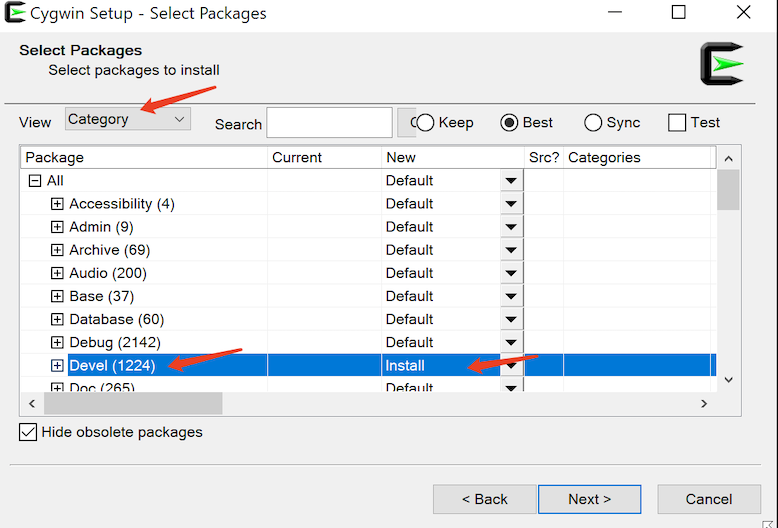The width and height of the screenshot is (778, 528).
Task: Expand the Debug (2142) category
Action: [x=57, y=343]
